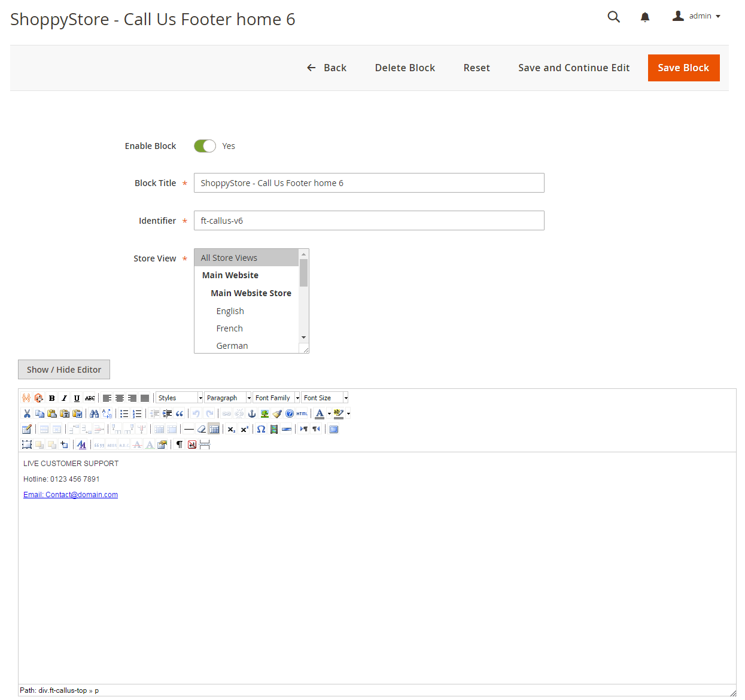Select Main Website Store in Store View list
Viewport: 745px width, 700px height.
coord(247,293)
